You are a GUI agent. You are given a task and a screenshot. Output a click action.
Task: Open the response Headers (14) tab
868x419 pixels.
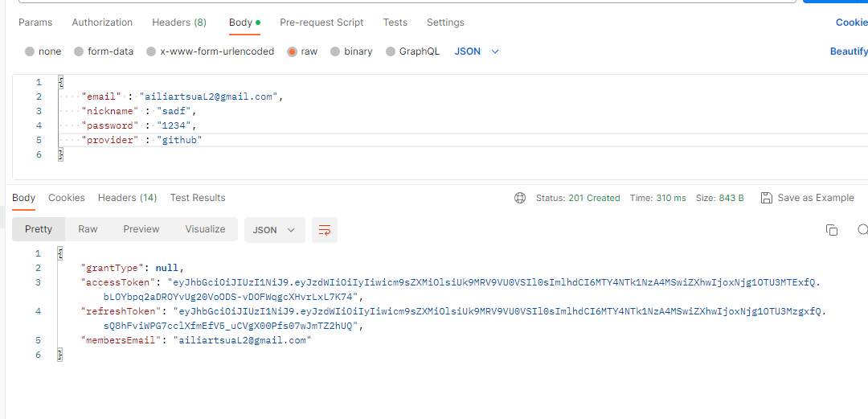coord(127,198)
